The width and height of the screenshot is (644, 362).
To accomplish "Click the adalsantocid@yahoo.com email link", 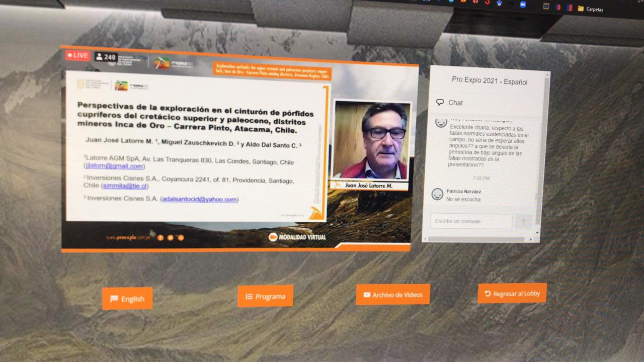I will click(200, 200).
